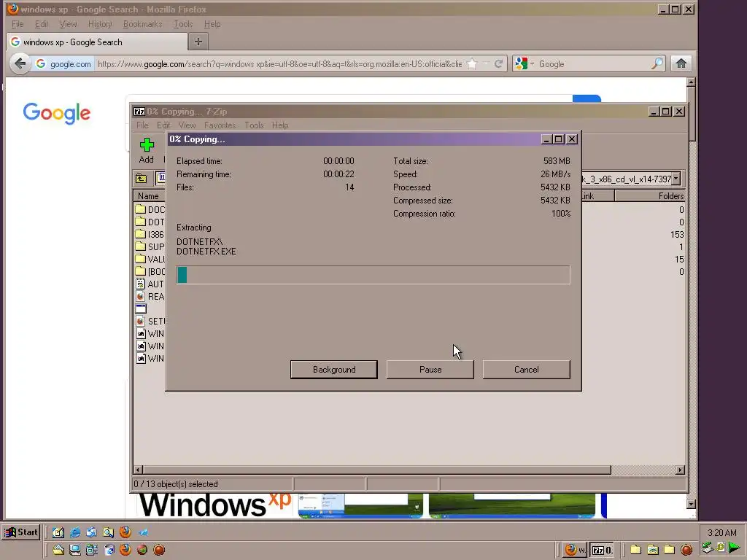Click the 7-Zip horizontal scrollbar left arrow

138,470
